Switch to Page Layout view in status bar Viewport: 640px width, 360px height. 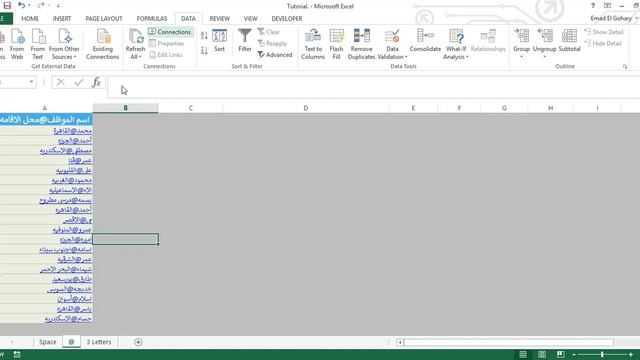tap(542, 354)
